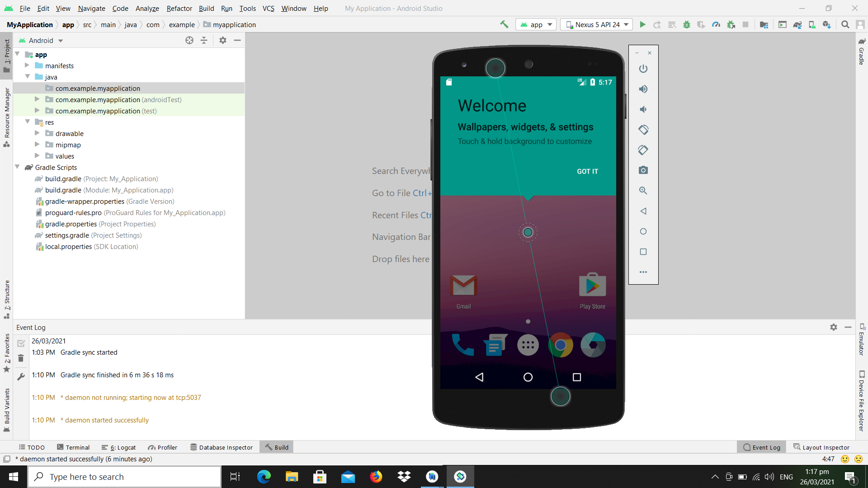
Task: Click the Windows taskbar search box
Action: pyautogui.click(x=124, y=477)
